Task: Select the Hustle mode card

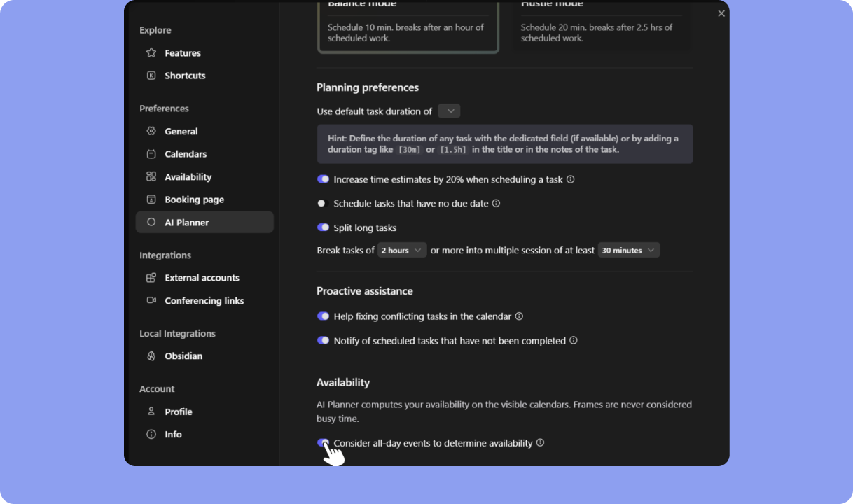Action: pyautogui.click(x=601, y=27)
